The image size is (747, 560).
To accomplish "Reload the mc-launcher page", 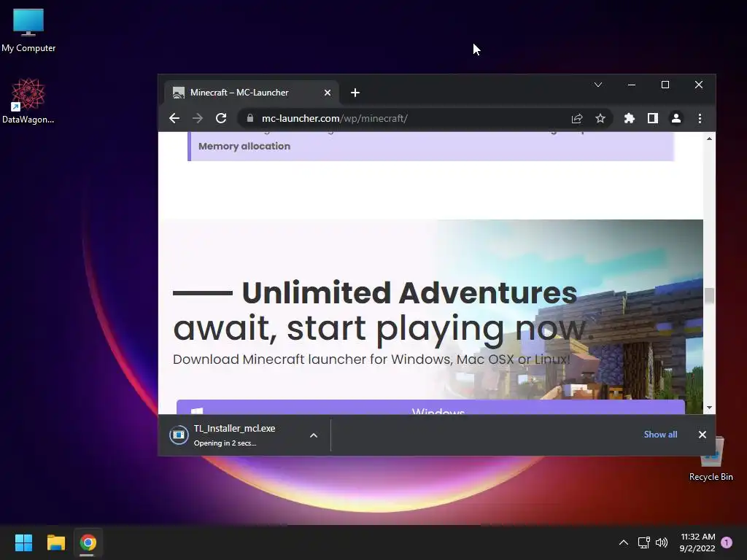I will tap(220, 118).
